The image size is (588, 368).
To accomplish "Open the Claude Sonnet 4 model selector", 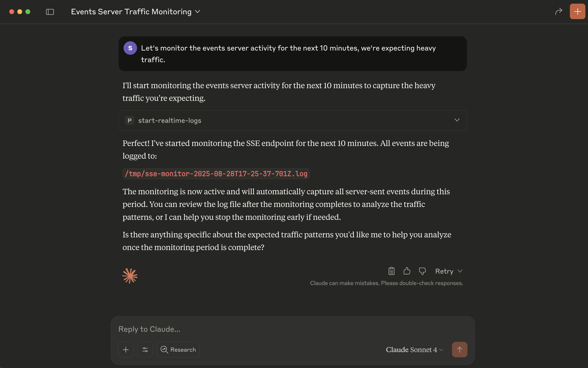I will point(415,349).
